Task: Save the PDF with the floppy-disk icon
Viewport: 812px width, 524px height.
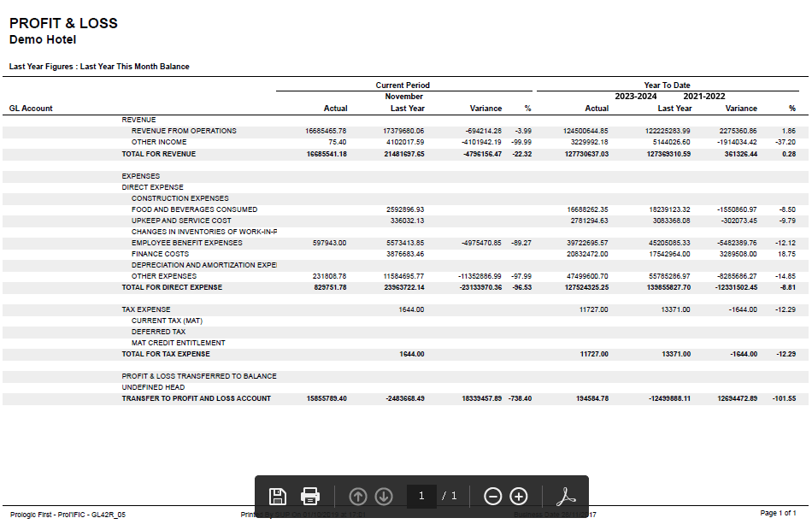Action: pos(278,496)
